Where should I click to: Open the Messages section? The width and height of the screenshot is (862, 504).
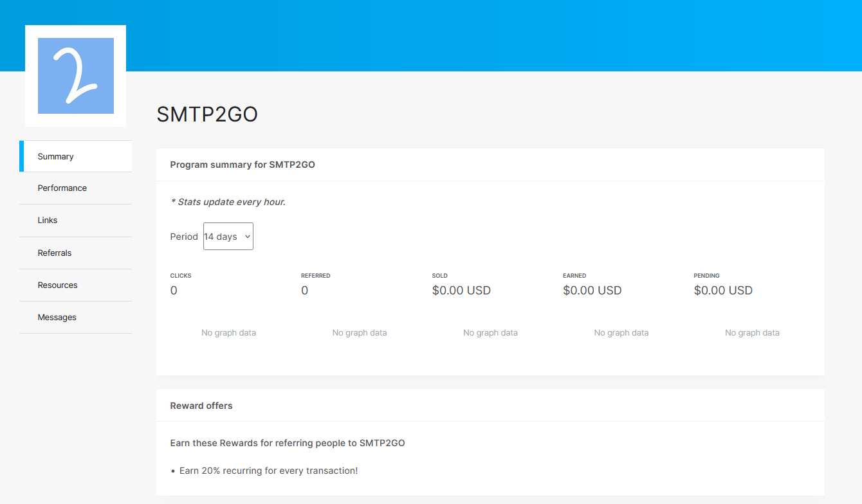pos(75,317)
